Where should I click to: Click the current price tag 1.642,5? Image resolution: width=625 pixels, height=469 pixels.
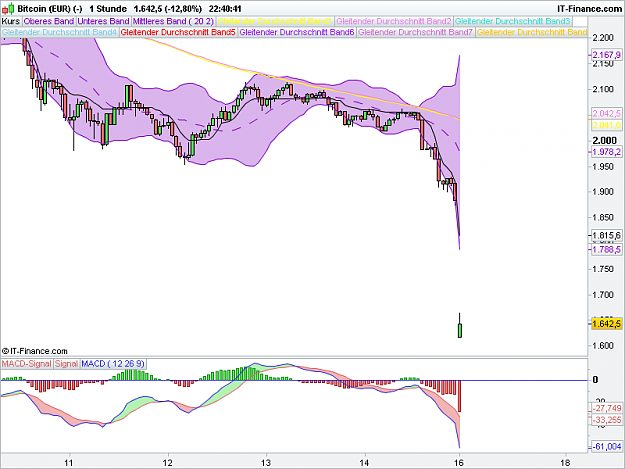coord(606,324)
